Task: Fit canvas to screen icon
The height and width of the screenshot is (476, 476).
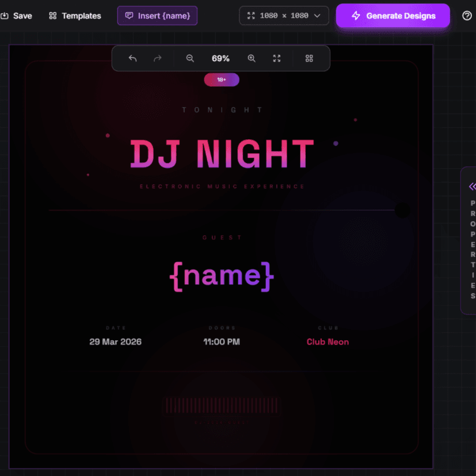Action: point(276,58)
